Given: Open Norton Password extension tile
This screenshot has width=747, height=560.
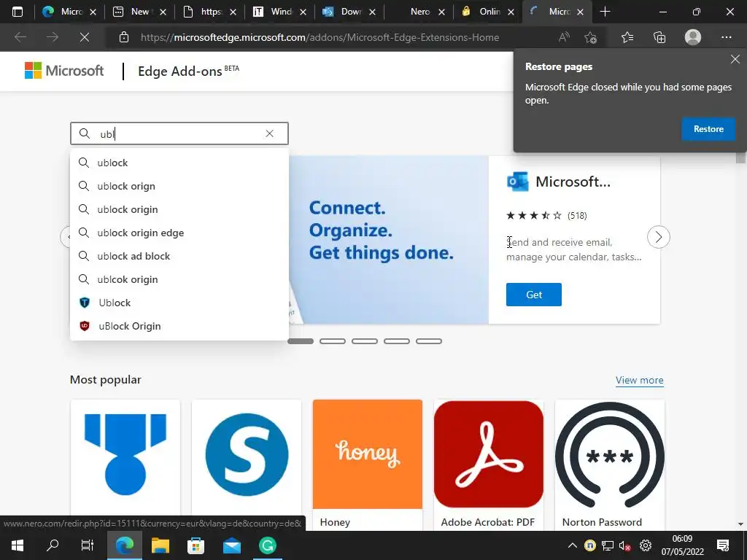Looking at the screenshot, I should click(610, 464).
